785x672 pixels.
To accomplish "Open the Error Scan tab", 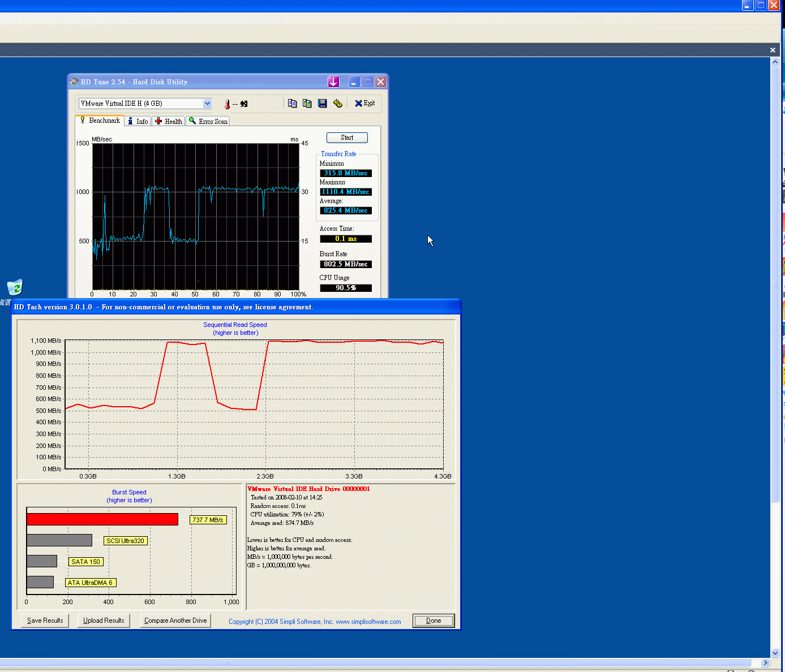I will pyautogui.click(x=208, y=121).
